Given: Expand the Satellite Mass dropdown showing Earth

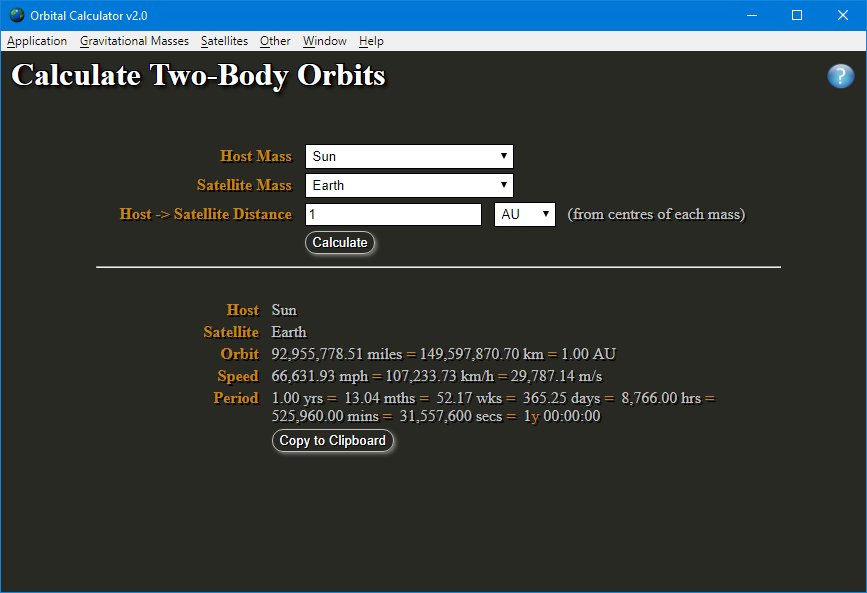Looking at the screenshot, I should (409, 185).
